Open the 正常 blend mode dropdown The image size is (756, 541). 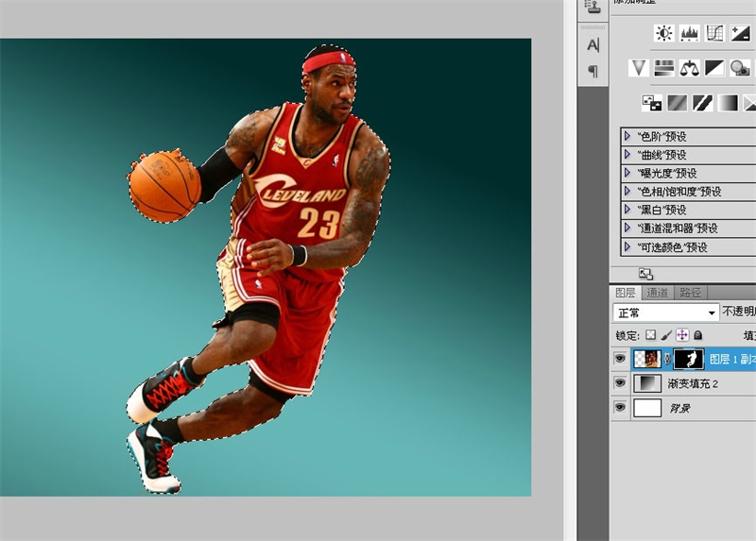[x=666, y=313]
